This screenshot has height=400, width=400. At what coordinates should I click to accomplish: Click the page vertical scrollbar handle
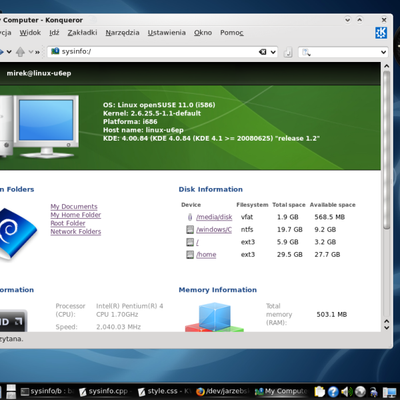coord(387,150)
